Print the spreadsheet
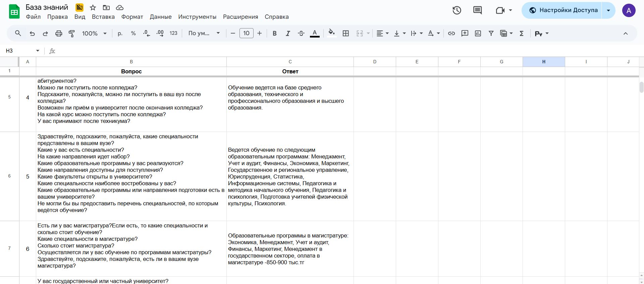Viewport: 644px width, 284px height. (59, 33)
